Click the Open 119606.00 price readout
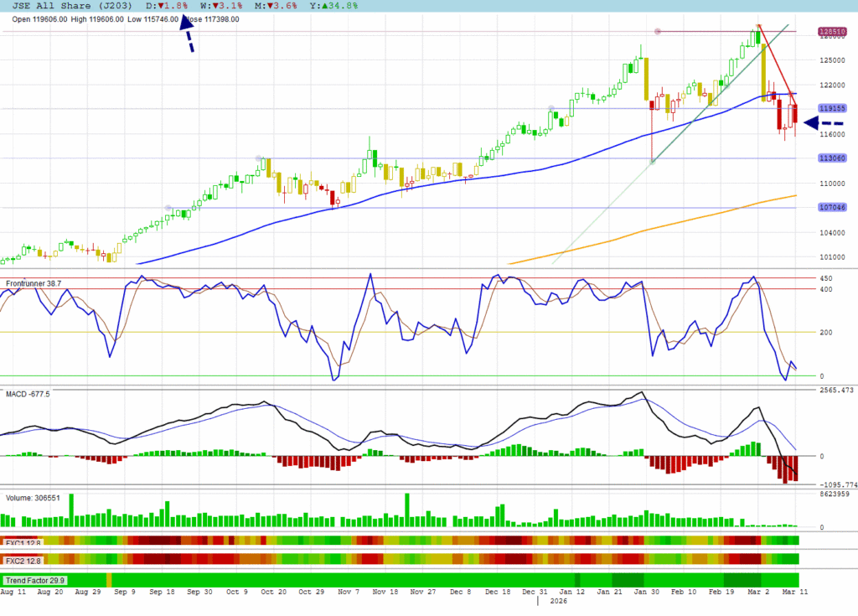 tap(37, 19)
